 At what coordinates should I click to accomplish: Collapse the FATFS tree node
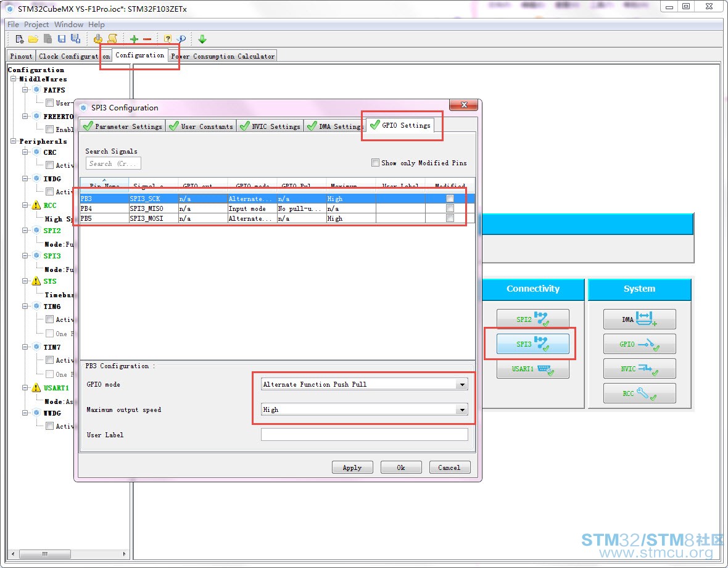[x=25, y=89]
